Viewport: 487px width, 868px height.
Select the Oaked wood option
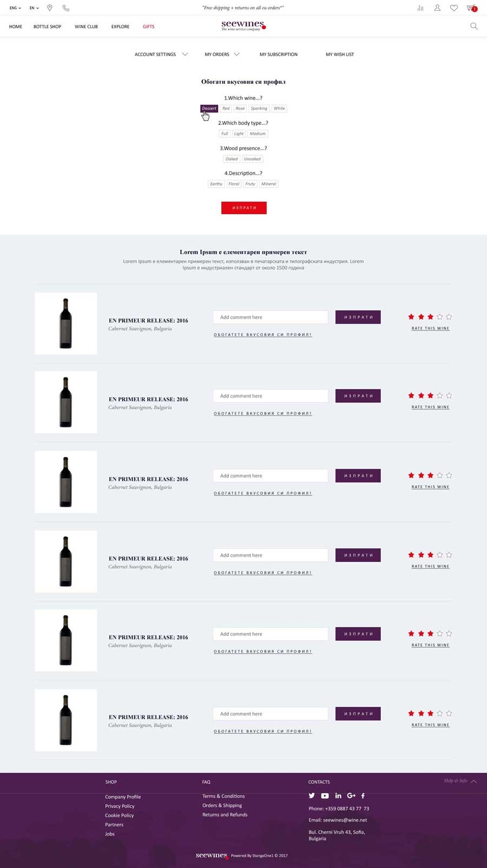click(x=232, y=159)
